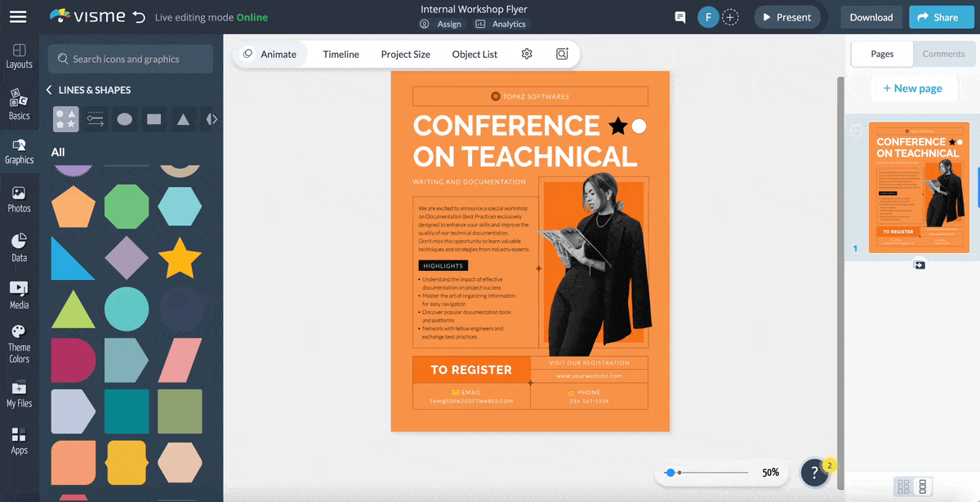Click the right chevron in the shapes category row

[210, 118]
